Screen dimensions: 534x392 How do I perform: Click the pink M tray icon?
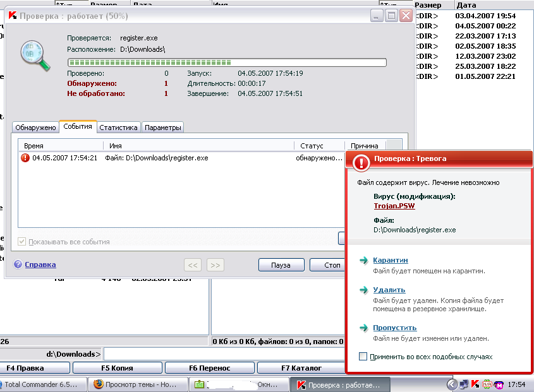(499, 385)
